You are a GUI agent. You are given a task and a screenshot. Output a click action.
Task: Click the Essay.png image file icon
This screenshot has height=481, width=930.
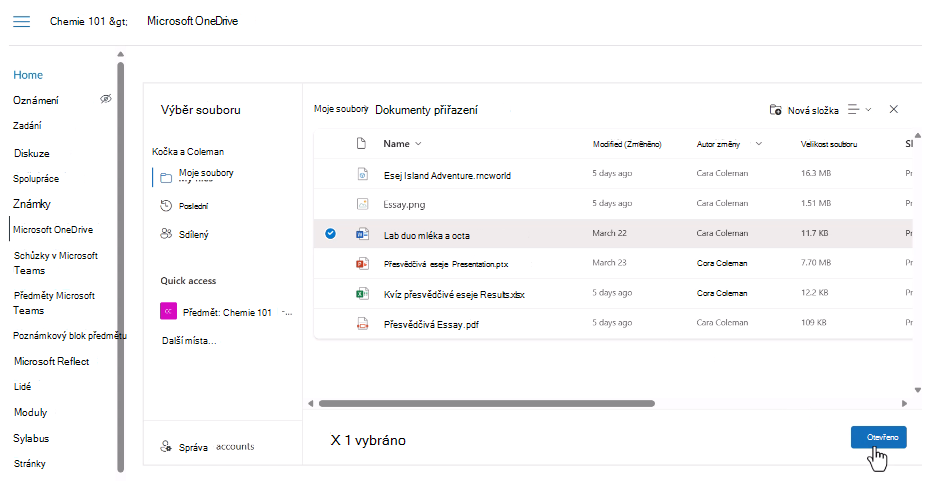(362, 204)
